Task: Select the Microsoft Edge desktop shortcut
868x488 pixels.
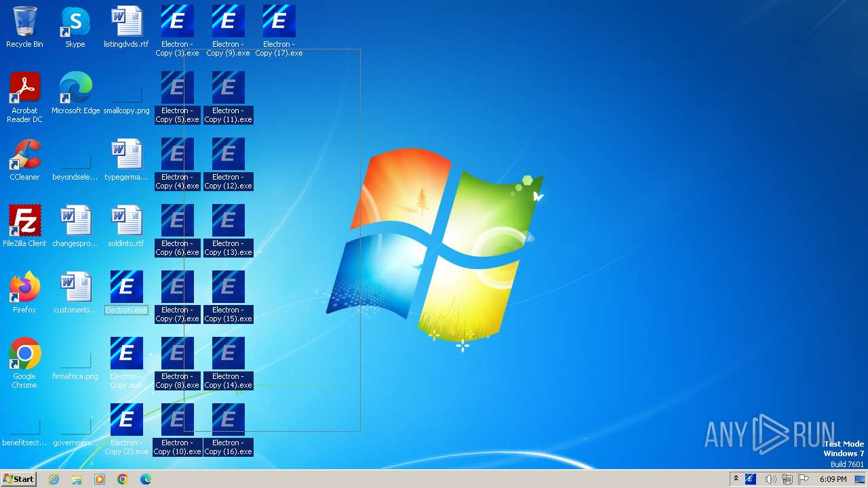Action: (x=75, y=94)
